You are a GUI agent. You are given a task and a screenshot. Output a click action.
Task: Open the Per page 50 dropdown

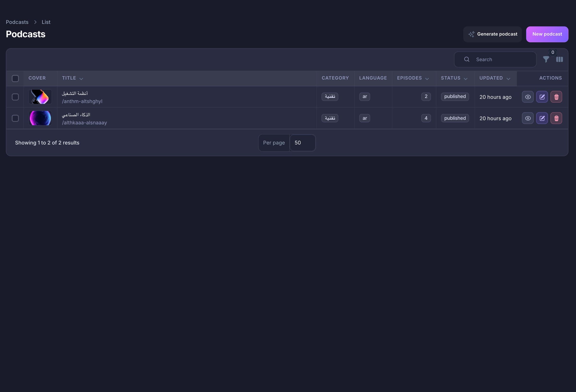[x=302, y=143]
